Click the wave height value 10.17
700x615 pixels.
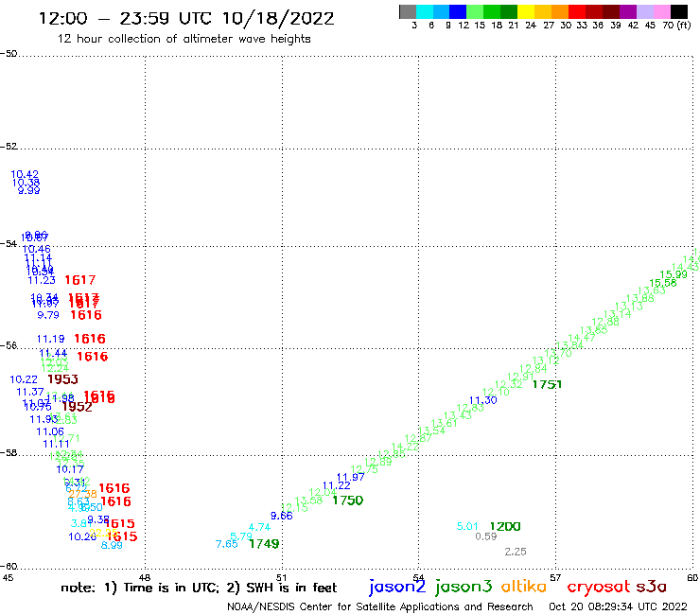[70, 469]
